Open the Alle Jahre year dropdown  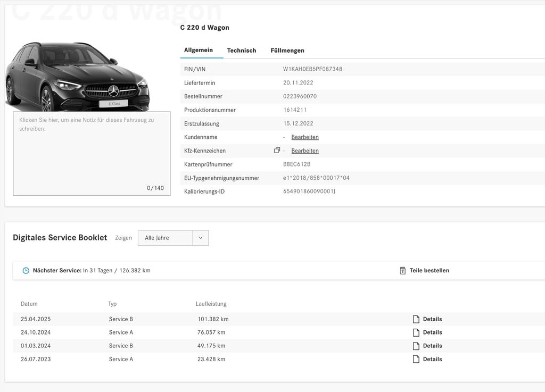165,238
